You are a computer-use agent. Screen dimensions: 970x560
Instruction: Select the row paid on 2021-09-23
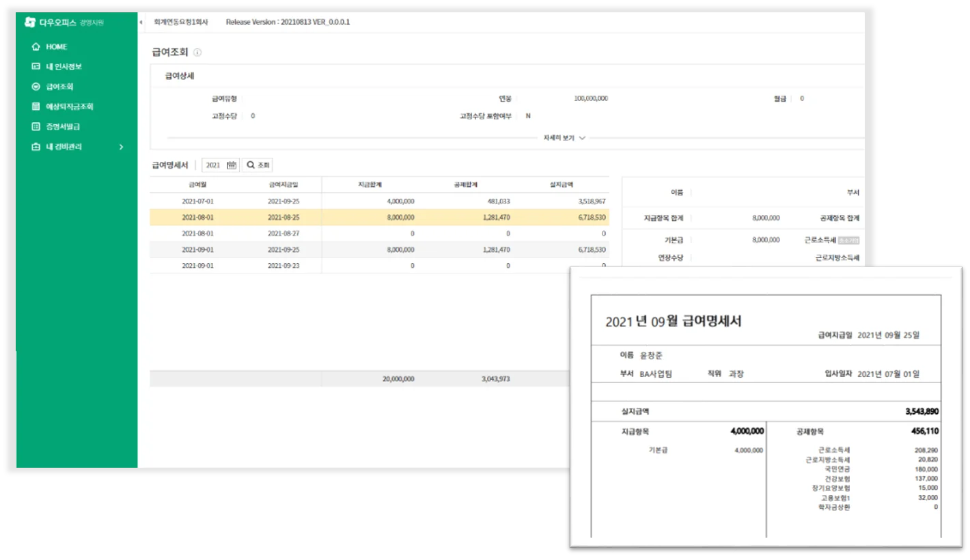(x=379, y=266)
